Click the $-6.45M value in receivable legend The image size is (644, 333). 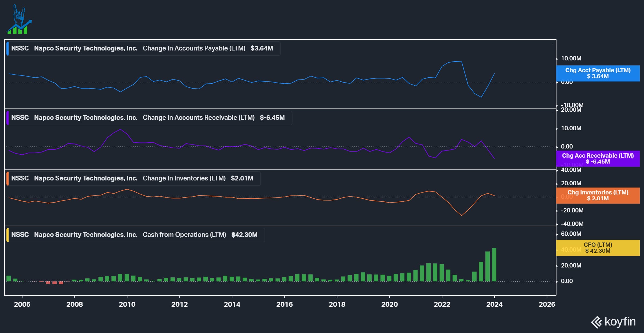point(272,118)
